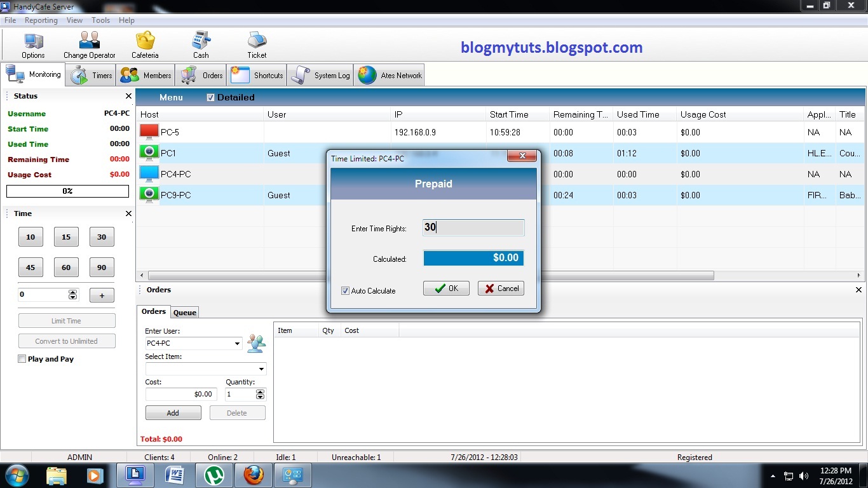The width and height of the screenshot is (868, 488).
Task: Open the System Log tab
Action: coord(320,75)
